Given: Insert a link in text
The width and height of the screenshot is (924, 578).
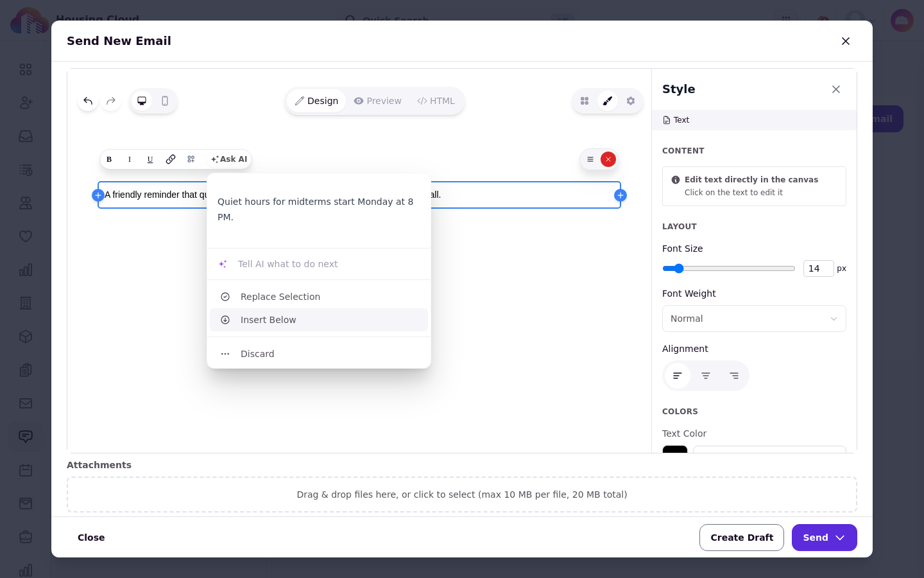Looking at the screenshot, I should tap(171, 159).
